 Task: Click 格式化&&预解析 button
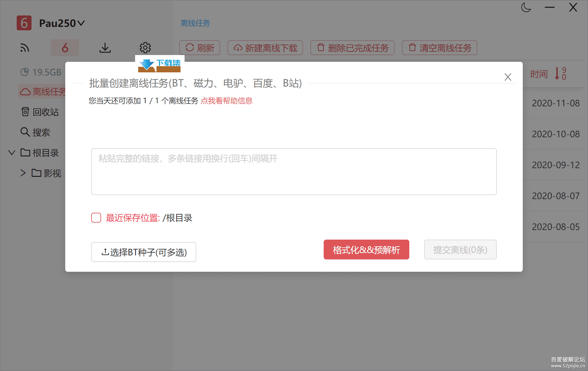(x=366, y=249)
